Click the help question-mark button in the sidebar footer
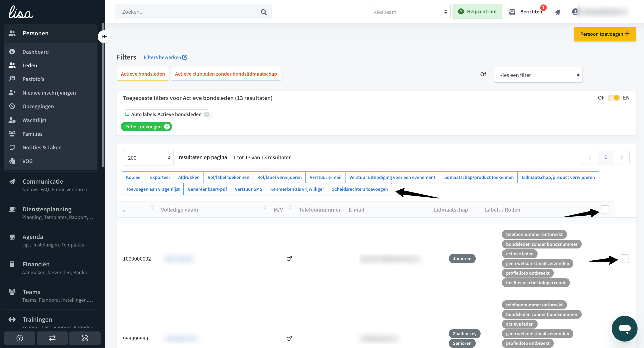644x348 pixels. 20,338
